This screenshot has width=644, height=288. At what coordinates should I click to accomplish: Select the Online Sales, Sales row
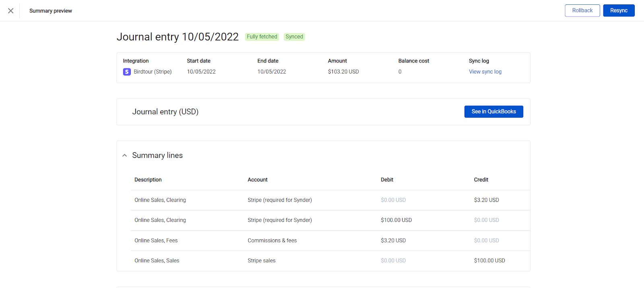click(330, 261)
